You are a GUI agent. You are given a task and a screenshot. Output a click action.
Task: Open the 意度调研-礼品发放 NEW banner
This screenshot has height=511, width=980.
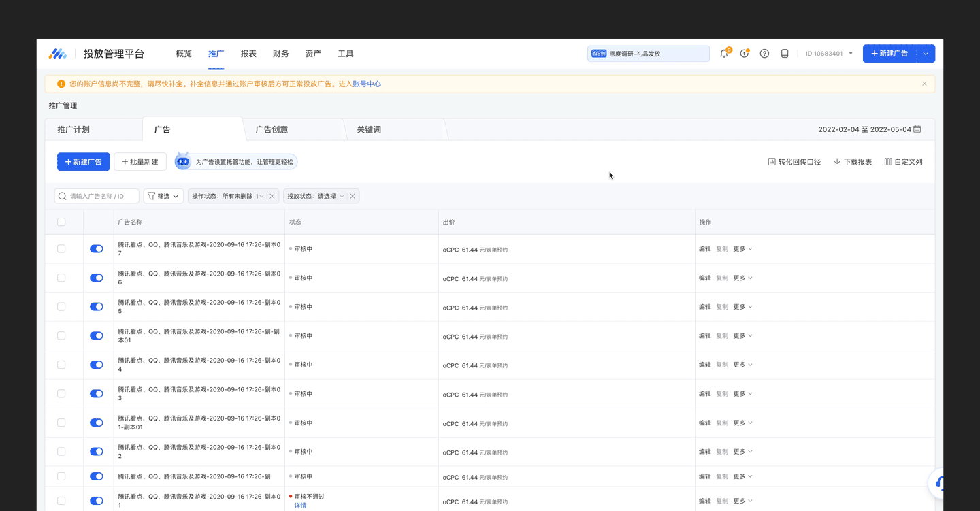pos(649,54)
